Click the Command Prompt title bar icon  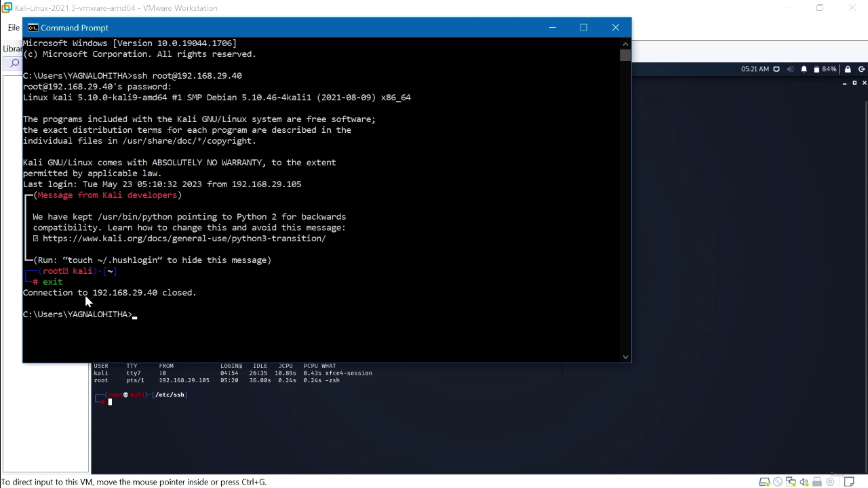pos(33,28)
